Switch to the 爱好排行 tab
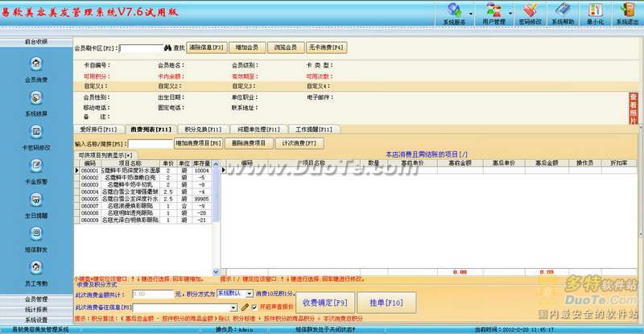 coord(98,129)
